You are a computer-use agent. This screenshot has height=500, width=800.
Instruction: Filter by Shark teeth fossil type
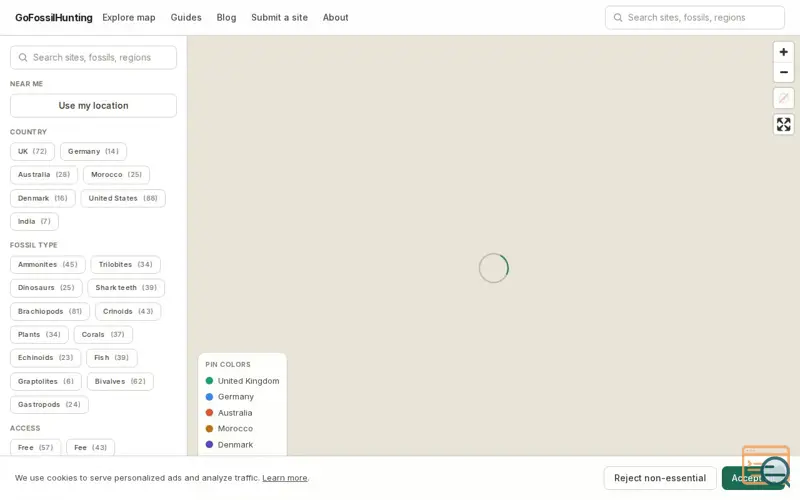coord(126,288)
